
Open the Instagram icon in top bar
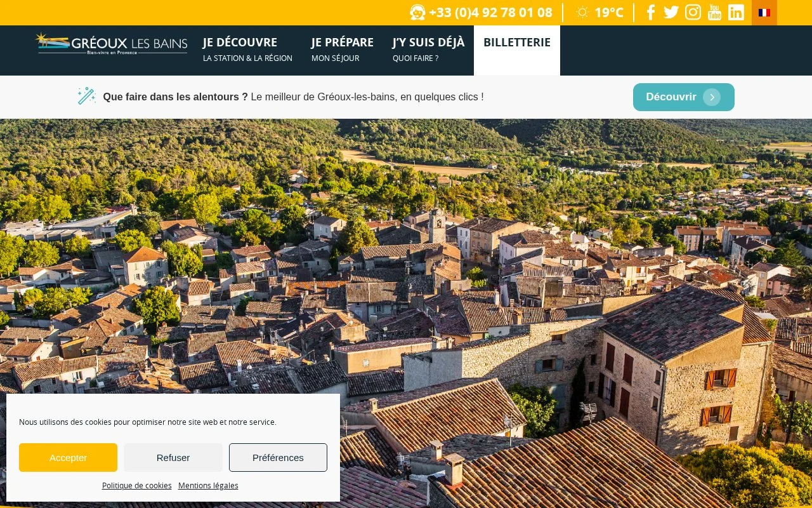pos(693,13)
